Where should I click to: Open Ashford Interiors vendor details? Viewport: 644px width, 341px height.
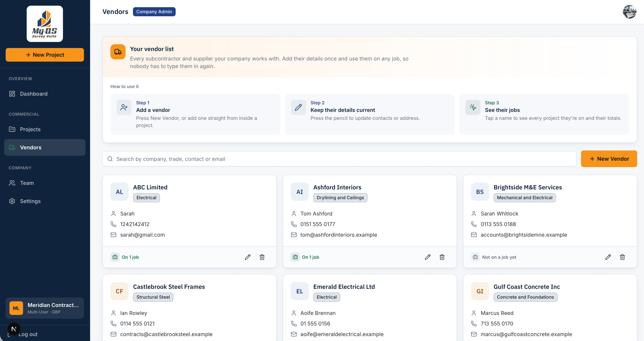(337, 187)
